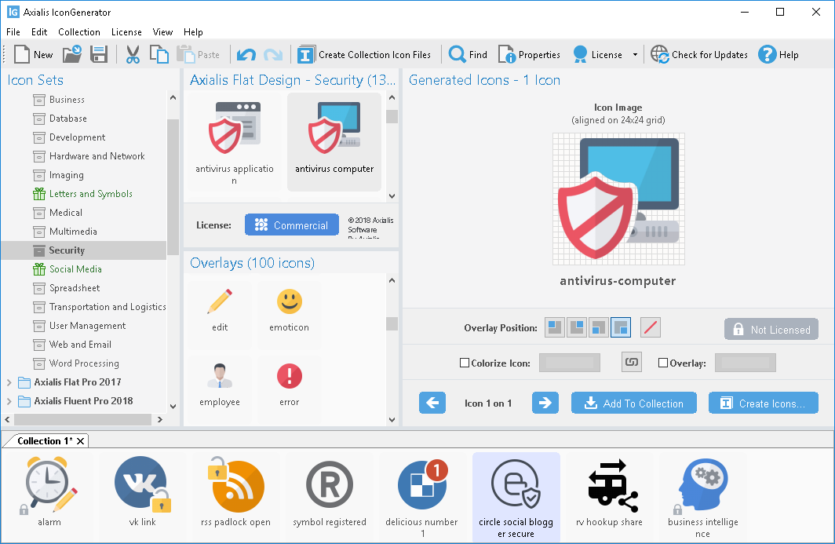The image size is (835, 544).
Task: Click the Commercial license button
Action: point(292,225)
